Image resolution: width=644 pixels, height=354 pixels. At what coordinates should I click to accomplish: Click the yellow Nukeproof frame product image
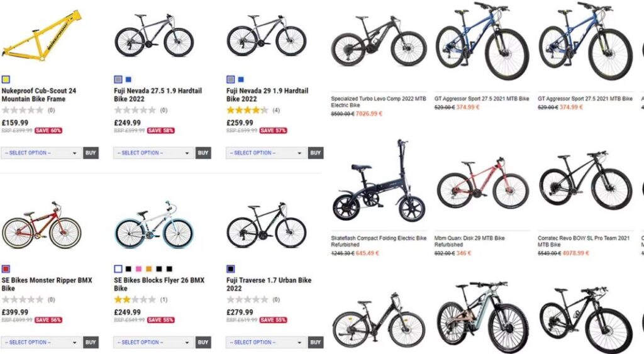(42, 36)
